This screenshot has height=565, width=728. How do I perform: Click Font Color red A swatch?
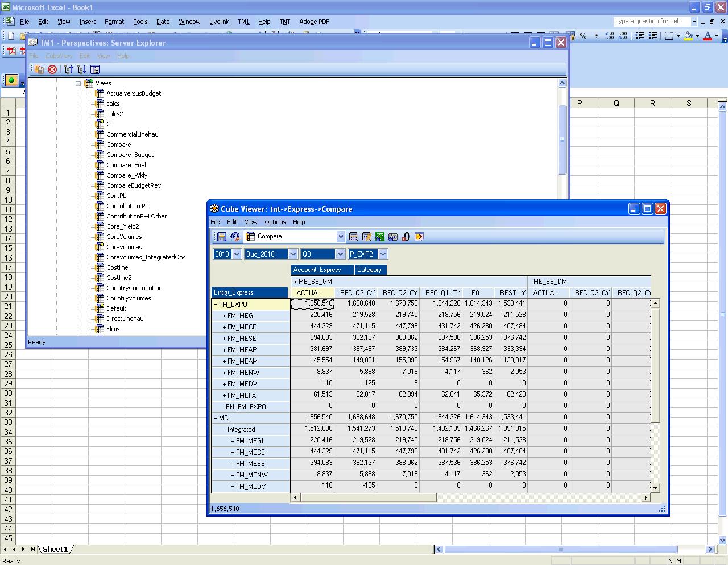tap(708, 36)
